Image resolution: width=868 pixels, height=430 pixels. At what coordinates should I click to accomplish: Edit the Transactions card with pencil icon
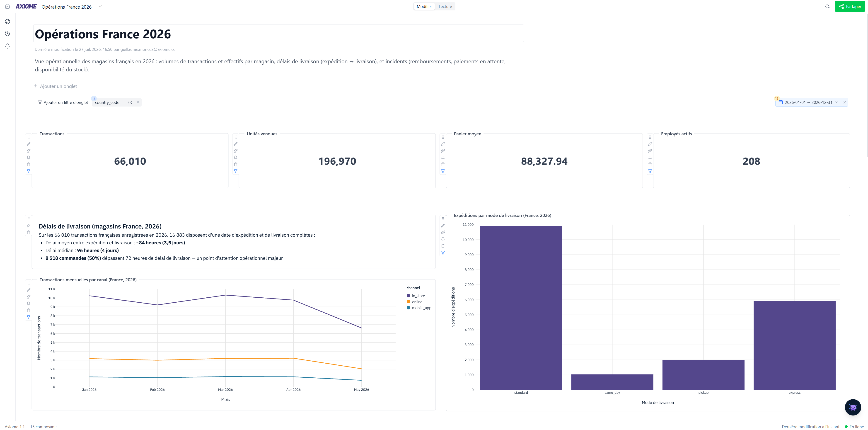click(x=28, y=144)
